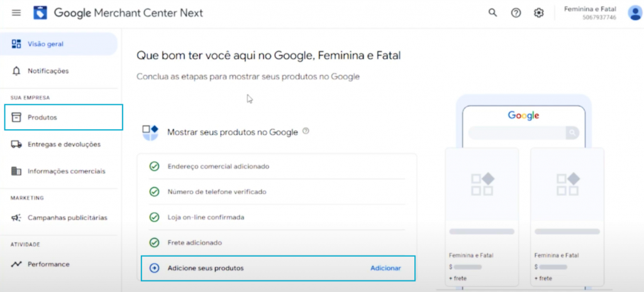Click the user account avatar
644x292 pixels.
pyautogui.click(x=635, y=13)
